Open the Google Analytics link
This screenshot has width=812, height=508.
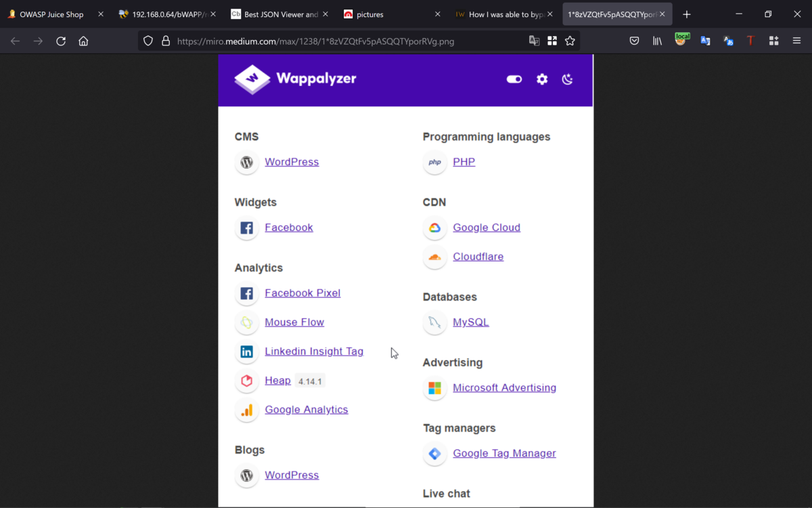[x=307, y=410]
